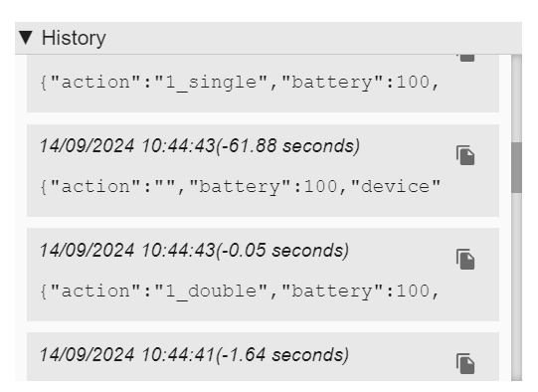Copy the 1_single message via the partly hidden icon
The image size is (538, 392).
(466, 58)
